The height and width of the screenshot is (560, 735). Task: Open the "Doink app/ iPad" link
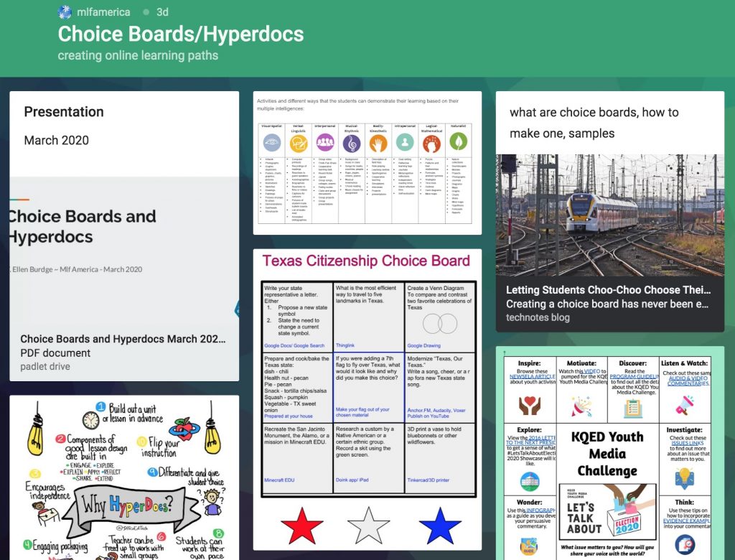point(352,480)
